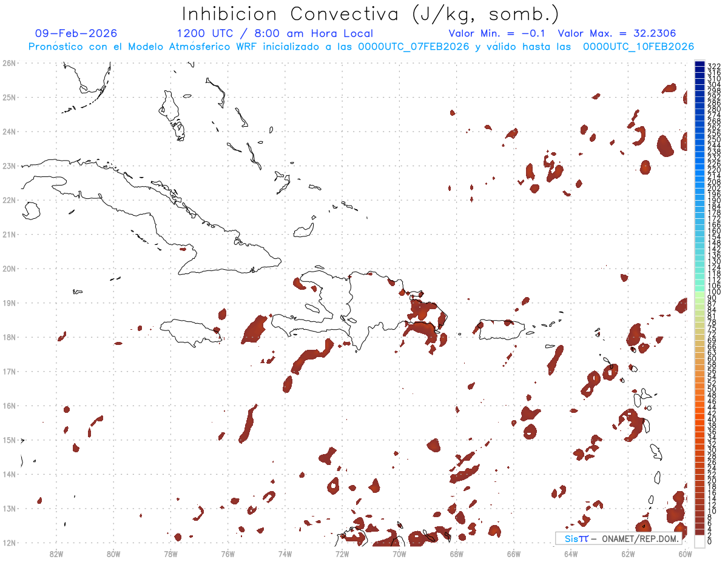Click the '0000UTC_07FEB2026' initialization time

coord(414,47)
